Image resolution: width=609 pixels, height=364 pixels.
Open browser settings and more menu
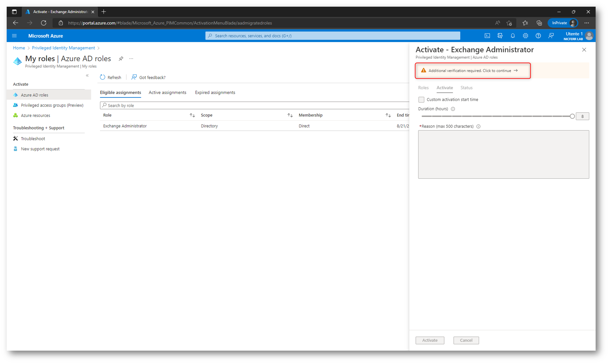coord(587,23)
